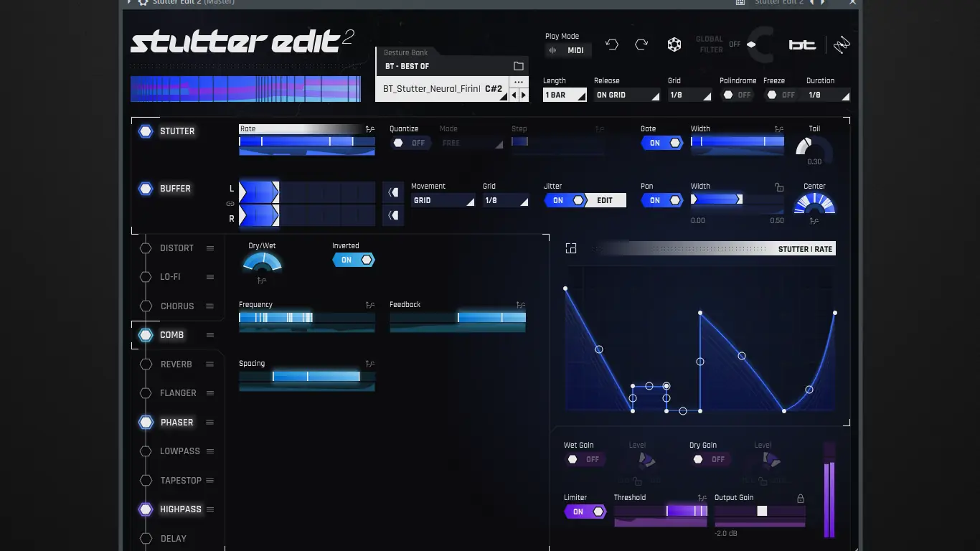Open the Duration 1/8 dropdown

828,95
